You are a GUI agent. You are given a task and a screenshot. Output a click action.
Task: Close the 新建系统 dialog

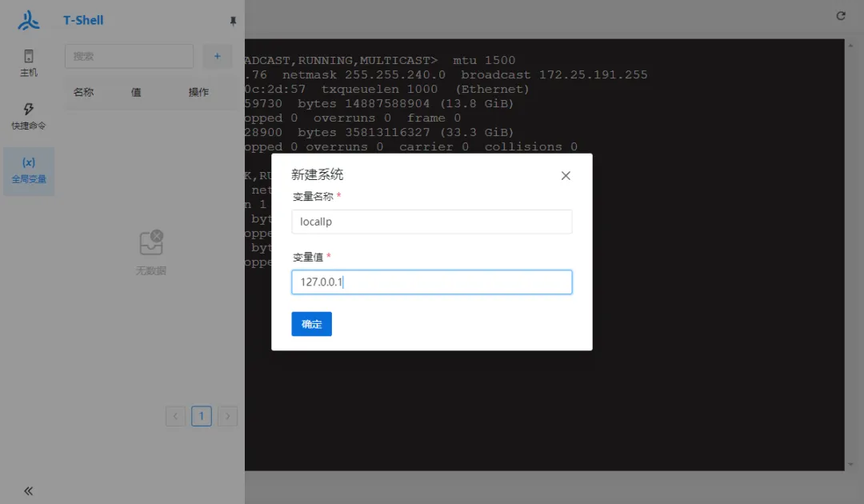[566, 175]
